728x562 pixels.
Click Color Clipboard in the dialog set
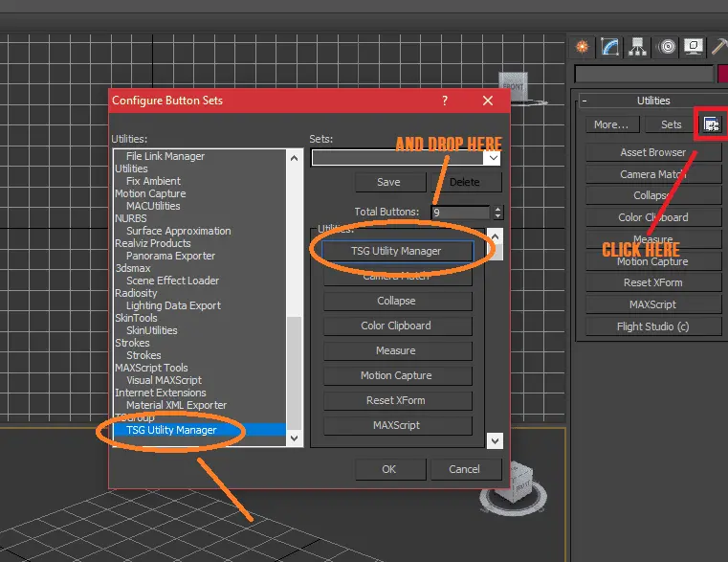tap(397, 326)
